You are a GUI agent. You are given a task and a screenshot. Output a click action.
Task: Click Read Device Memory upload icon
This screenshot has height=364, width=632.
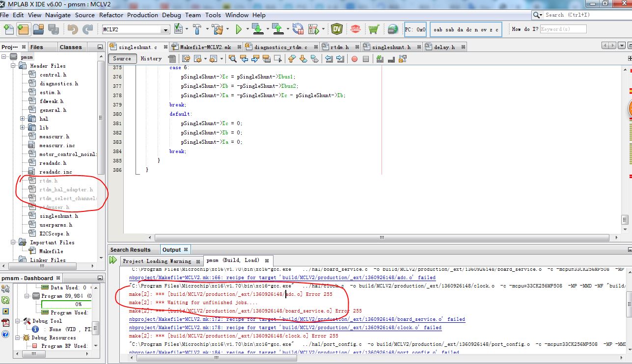tap(277, 29)
